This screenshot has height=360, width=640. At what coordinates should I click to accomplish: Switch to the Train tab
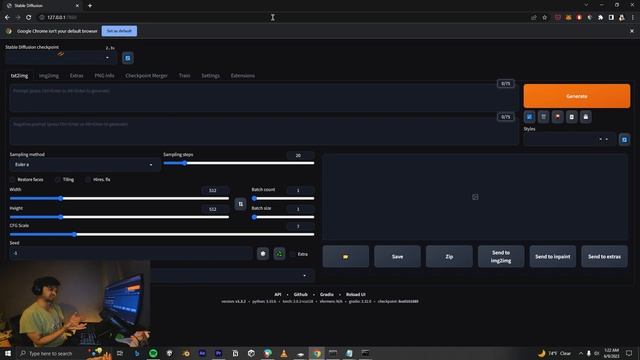point(184,76)
